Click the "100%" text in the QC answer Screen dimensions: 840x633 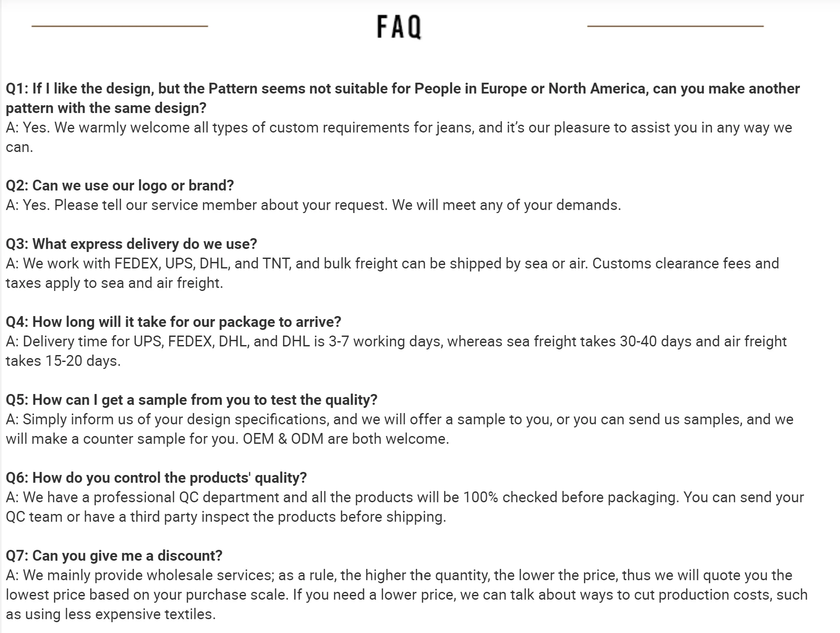tap(481, 497)
